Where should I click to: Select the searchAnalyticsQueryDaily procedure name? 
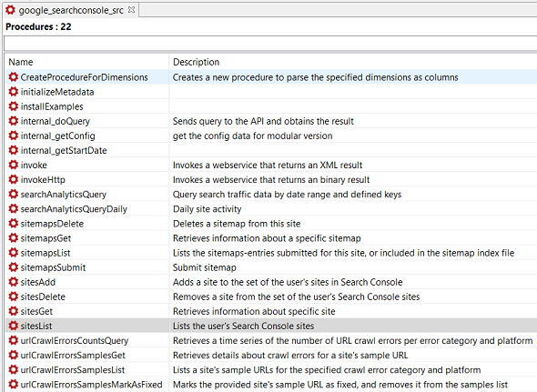click(74, 209)
